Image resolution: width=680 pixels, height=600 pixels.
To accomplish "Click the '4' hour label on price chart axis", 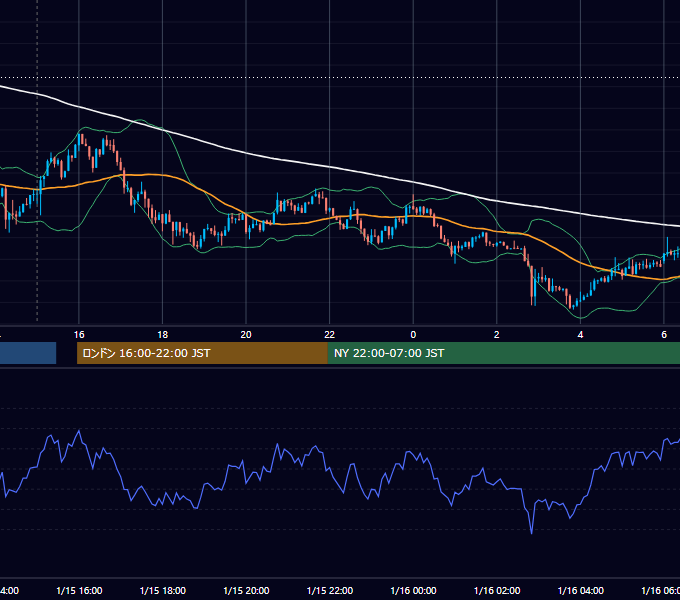I will click(580, 335).
